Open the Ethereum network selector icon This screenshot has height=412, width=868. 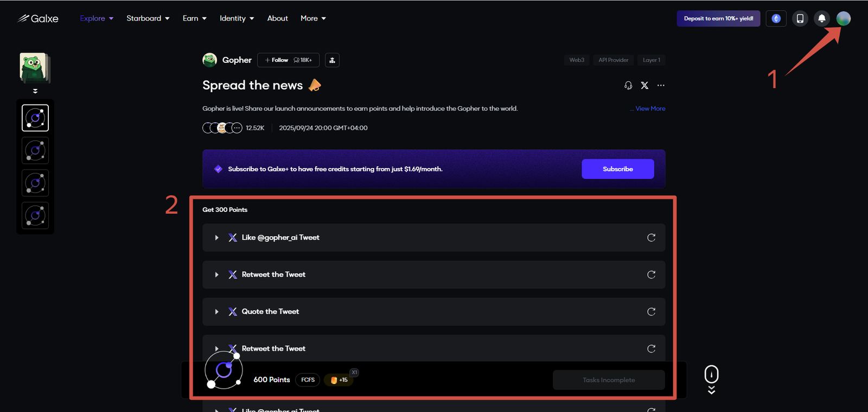click(776, 18)
